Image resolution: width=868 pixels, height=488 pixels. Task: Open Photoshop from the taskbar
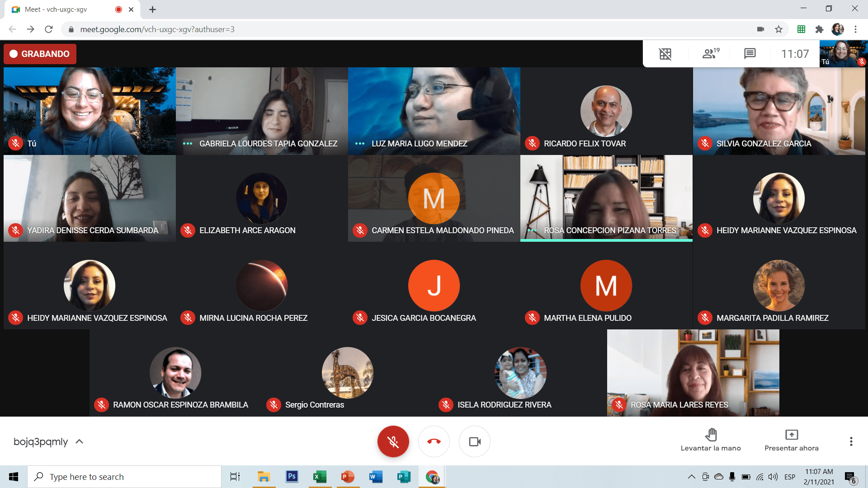tap(292, 477)
